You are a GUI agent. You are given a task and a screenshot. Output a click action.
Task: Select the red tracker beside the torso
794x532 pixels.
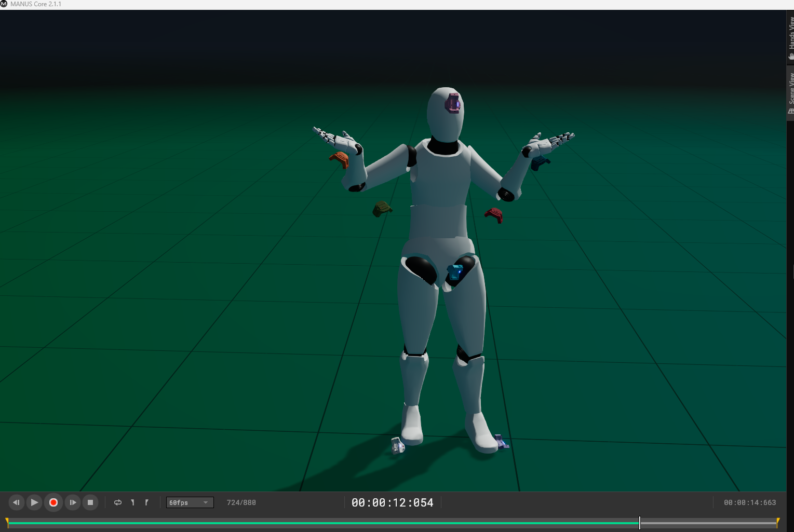(494, 215)
